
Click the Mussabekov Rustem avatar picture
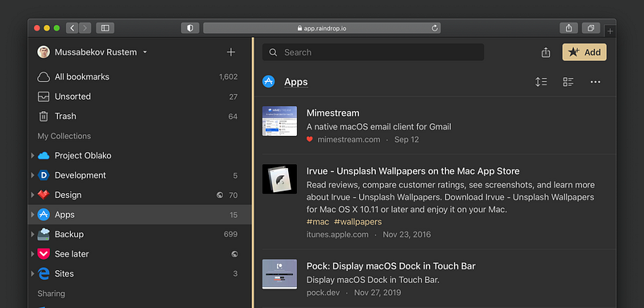[x=43, y=52]
